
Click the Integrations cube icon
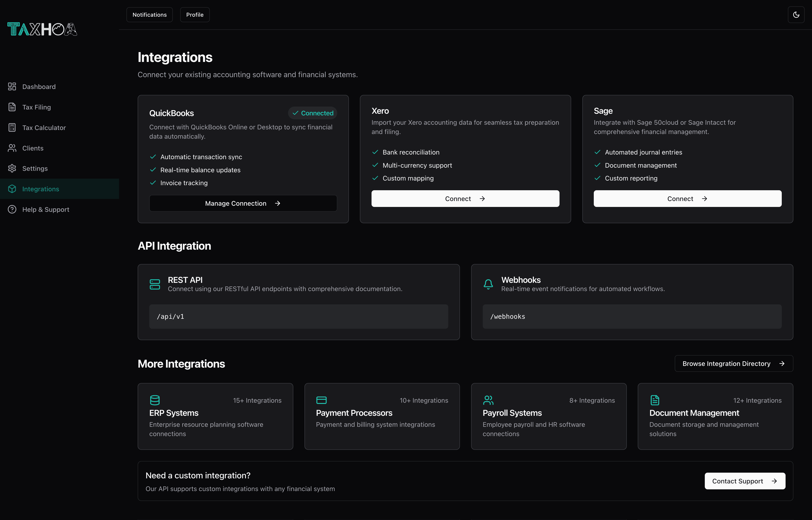point(12,189)
